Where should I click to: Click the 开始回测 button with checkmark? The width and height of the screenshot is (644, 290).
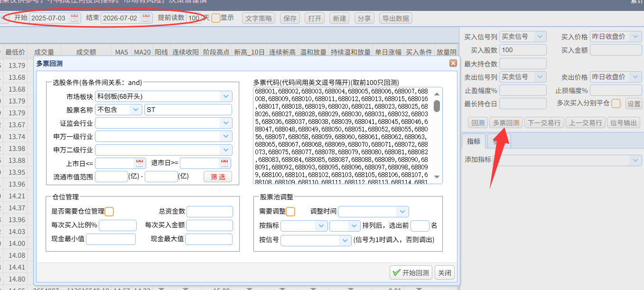point(411,273)
